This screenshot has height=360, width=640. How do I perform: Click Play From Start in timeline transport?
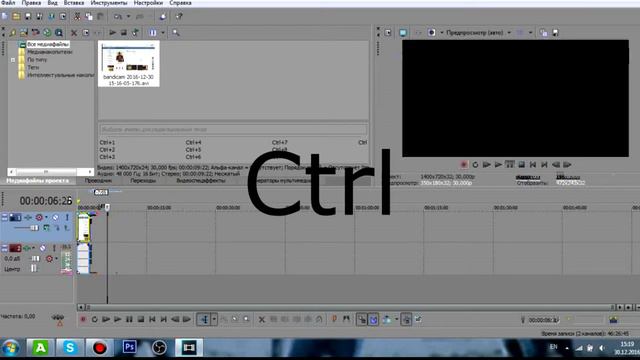tap(106, 319)
